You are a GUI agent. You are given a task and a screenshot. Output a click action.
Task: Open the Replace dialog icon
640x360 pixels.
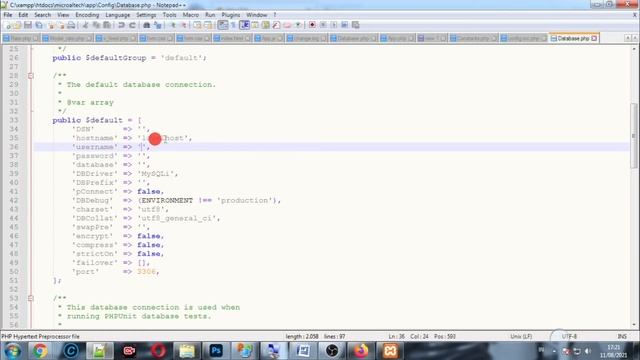[x=158, y=25]
